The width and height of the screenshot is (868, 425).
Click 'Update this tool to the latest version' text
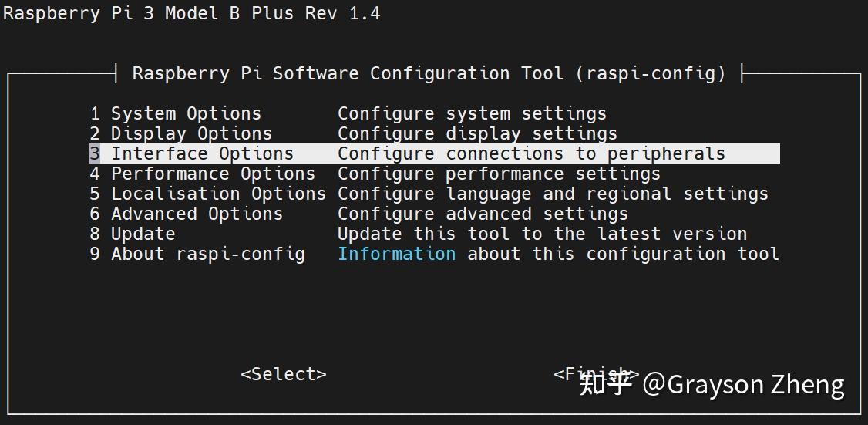coord(542,234)
